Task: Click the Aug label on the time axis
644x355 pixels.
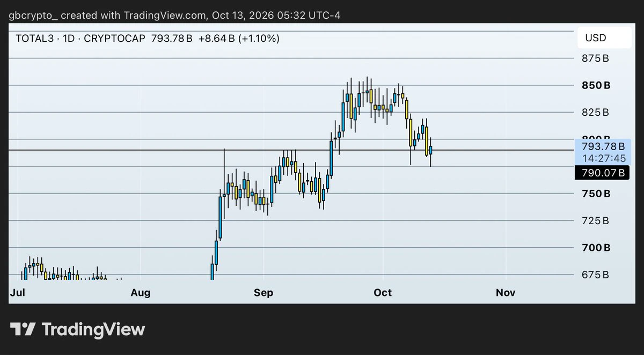Action: [140, 293]
